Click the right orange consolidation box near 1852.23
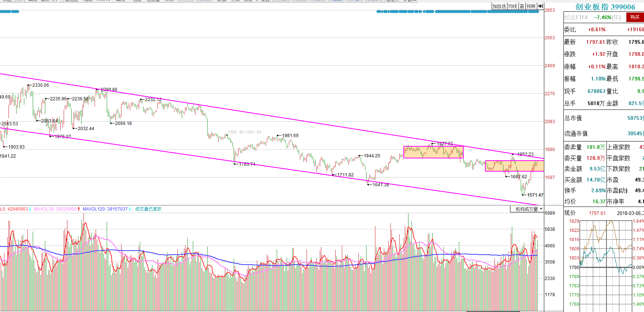 click(514, 166)
